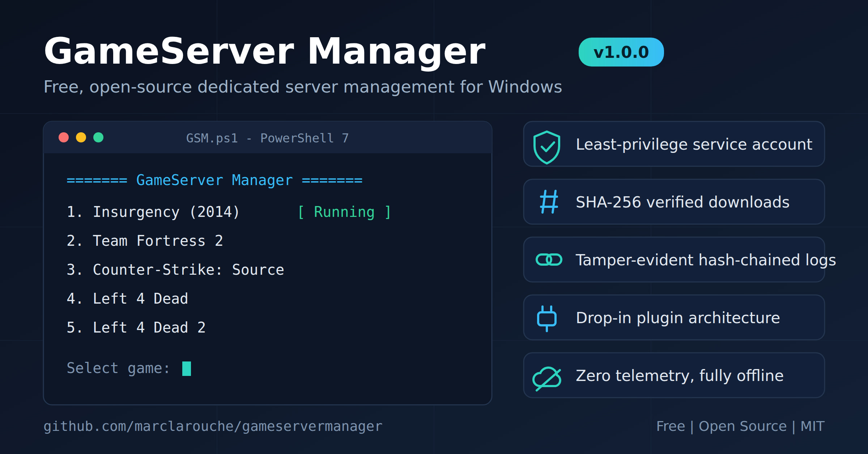
Task: Select menu entry 3. Counter-Strike: Source
Action: point(175,270)
